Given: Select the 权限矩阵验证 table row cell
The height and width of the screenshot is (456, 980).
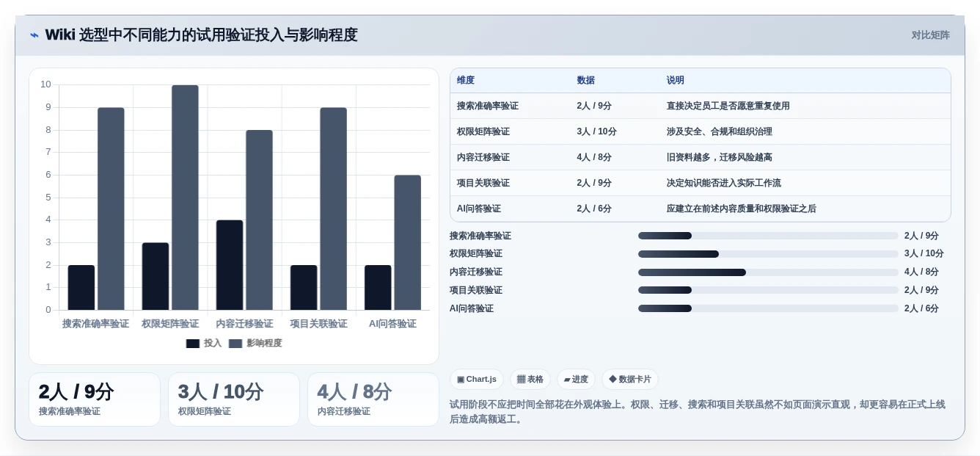Looking at the screenshot, I should pos(483,131).
